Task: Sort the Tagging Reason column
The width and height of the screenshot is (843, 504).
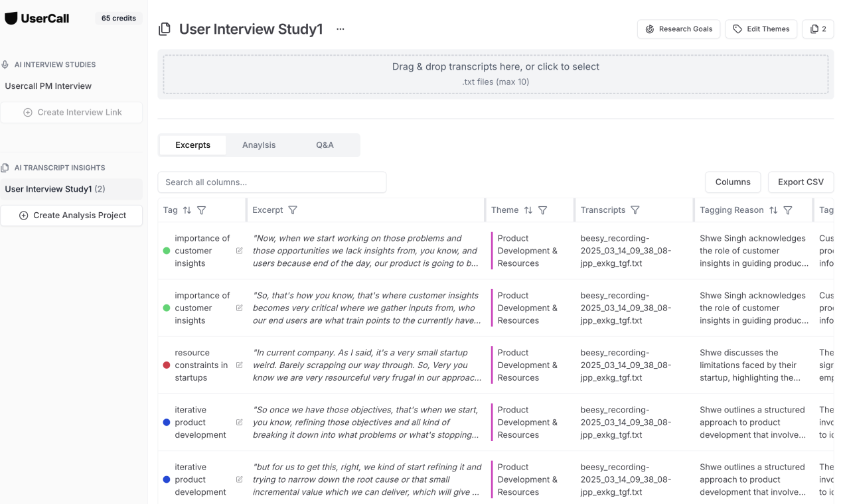Action: [x=773, y=210]
